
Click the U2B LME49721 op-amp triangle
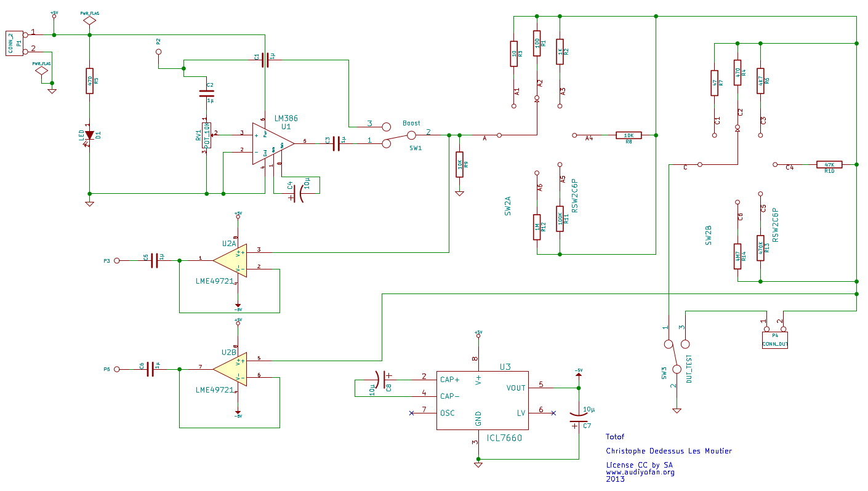click(x=230, y=369)
